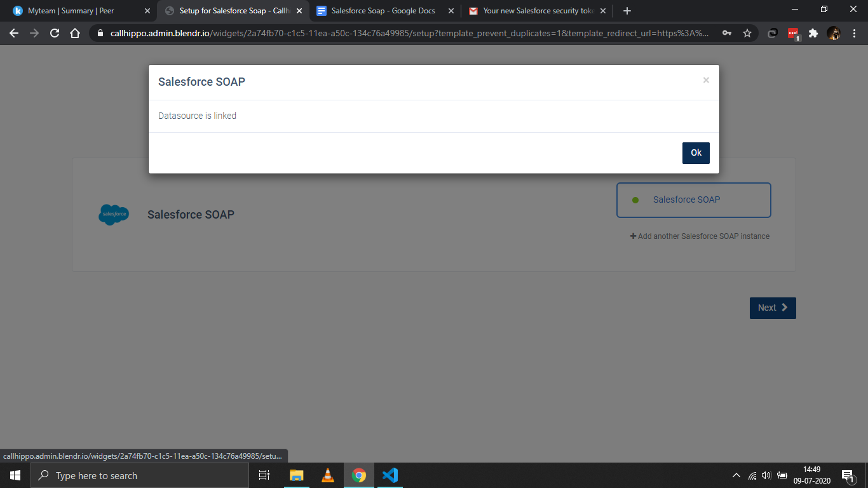Open the red extension with badge
The image size is (868, 488).
[793, 34]
